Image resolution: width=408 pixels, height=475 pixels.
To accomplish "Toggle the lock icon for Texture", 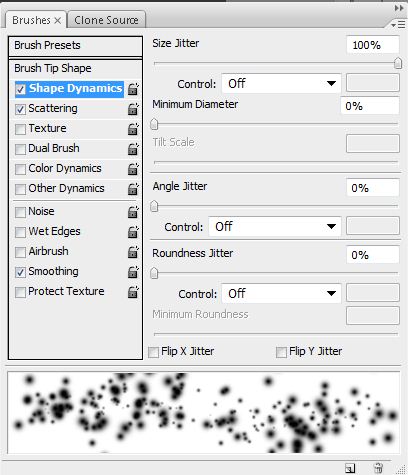I will point(133,129).
